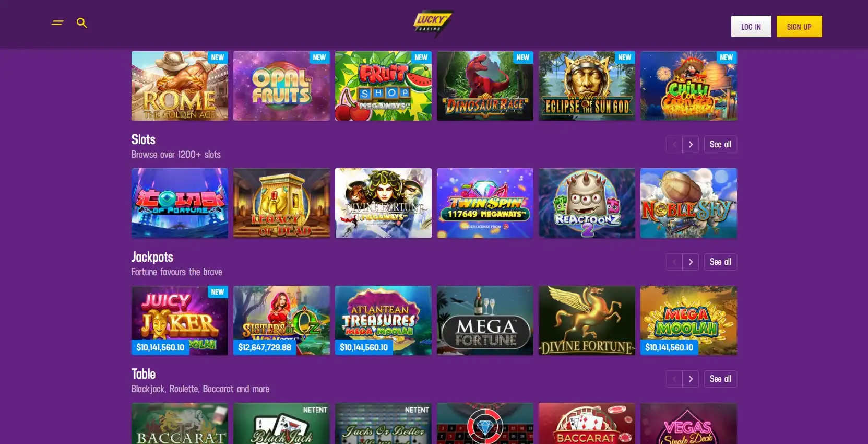Click the Sign Up button
868x444 pixels.
tap(799, 27)
